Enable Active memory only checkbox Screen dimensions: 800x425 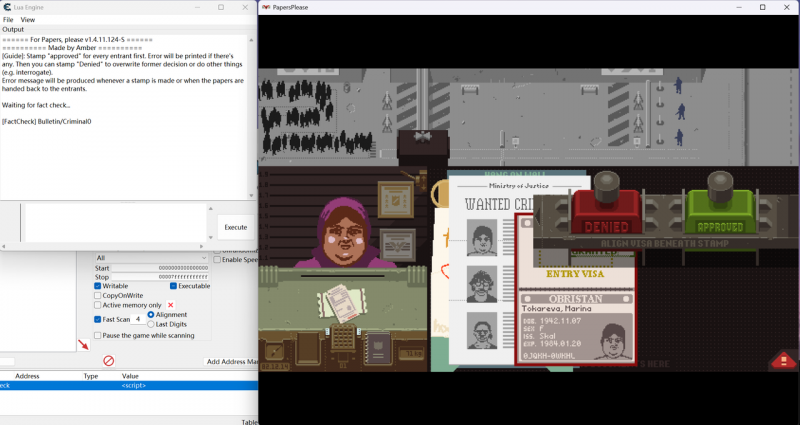coord(97,305)
